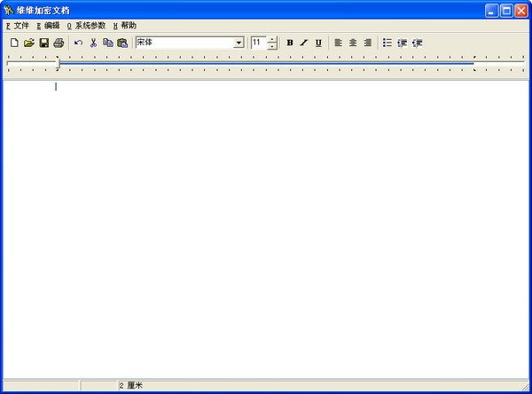Click the right margin marker on the ruler
The height and width of the screenshot is (394, 532).
(x=474, y=63)
